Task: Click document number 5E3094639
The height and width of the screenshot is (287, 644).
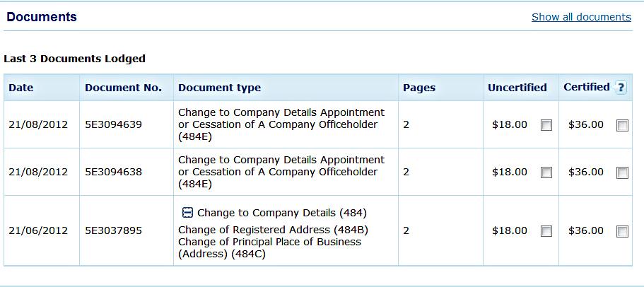Action: tap(113, 124)
